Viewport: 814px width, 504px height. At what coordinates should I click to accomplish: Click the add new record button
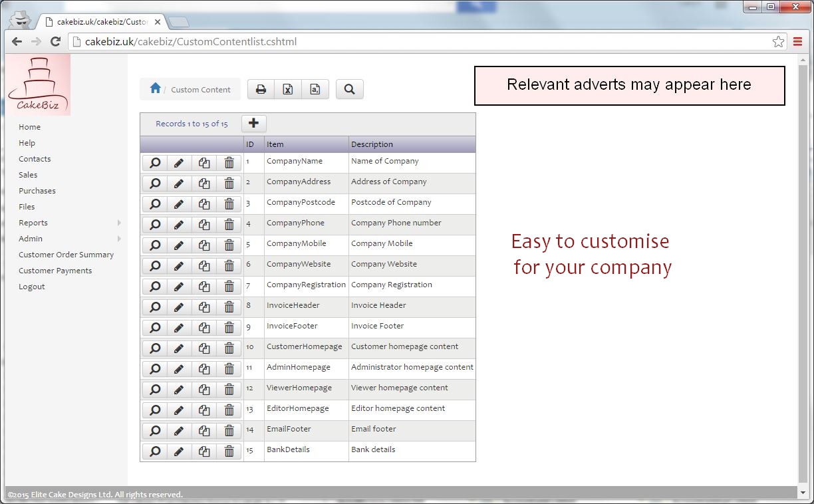[253, 123]
